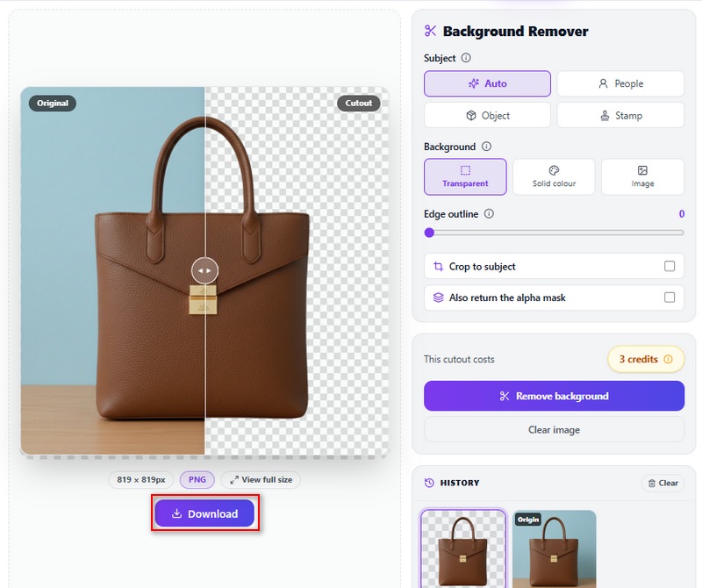This screenshot has width=702, height=588.
Task: Click the Remove background button
Action: click(x=554, y=396)
